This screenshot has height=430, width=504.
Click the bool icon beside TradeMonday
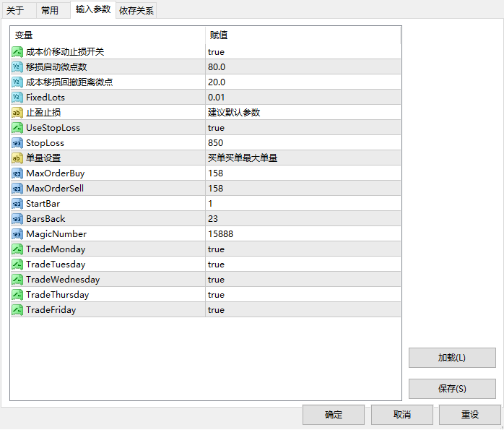pos(17,249)
